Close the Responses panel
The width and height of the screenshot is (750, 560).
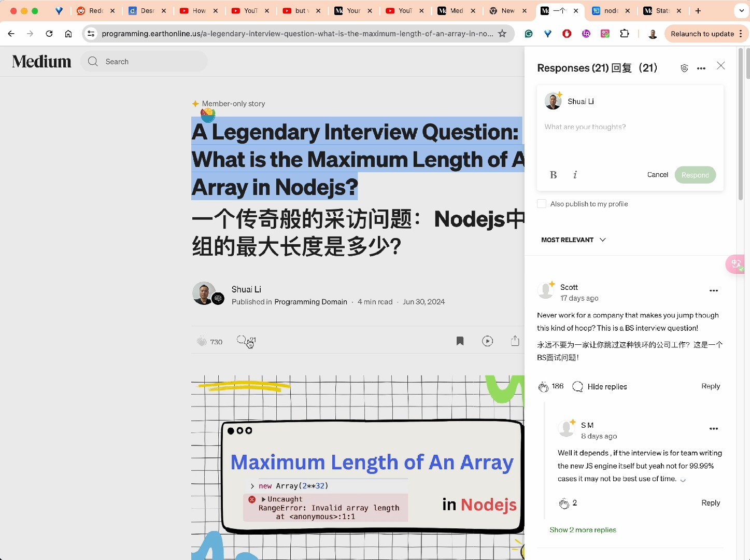click(720, 66)
